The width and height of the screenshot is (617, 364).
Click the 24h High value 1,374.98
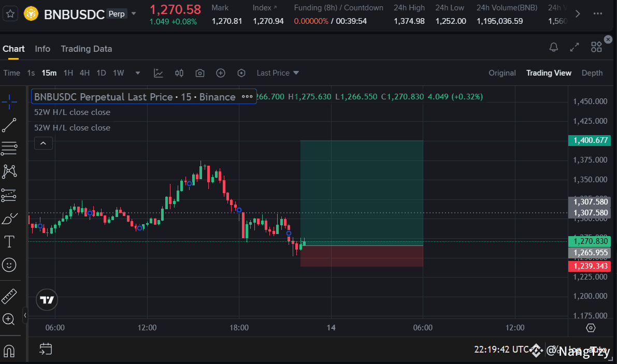(409, 21)
